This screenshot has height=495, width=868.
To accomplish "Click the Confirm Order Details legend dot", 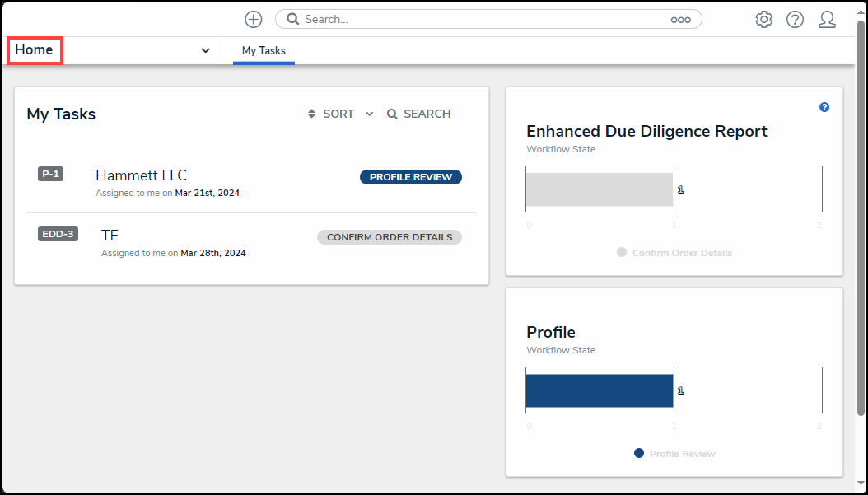I will tap(622, 253).
